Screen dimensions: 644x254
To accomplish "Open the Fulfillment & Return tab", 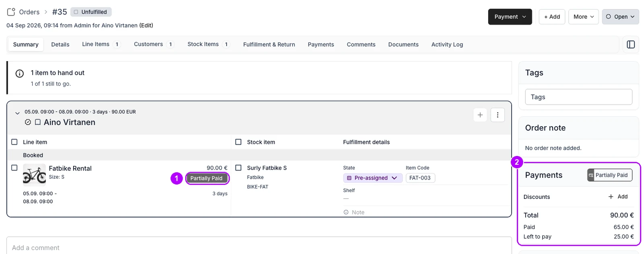I will [269, 45].
